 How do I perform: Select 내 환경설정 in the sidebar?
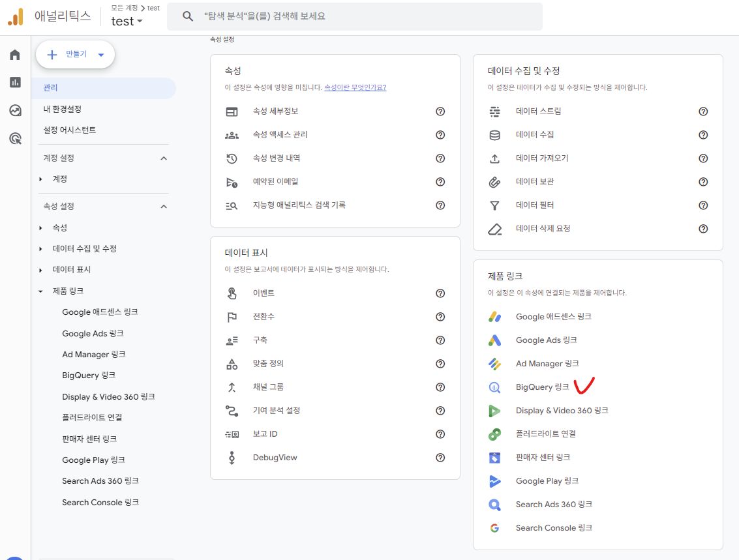(x=62, y=110)
